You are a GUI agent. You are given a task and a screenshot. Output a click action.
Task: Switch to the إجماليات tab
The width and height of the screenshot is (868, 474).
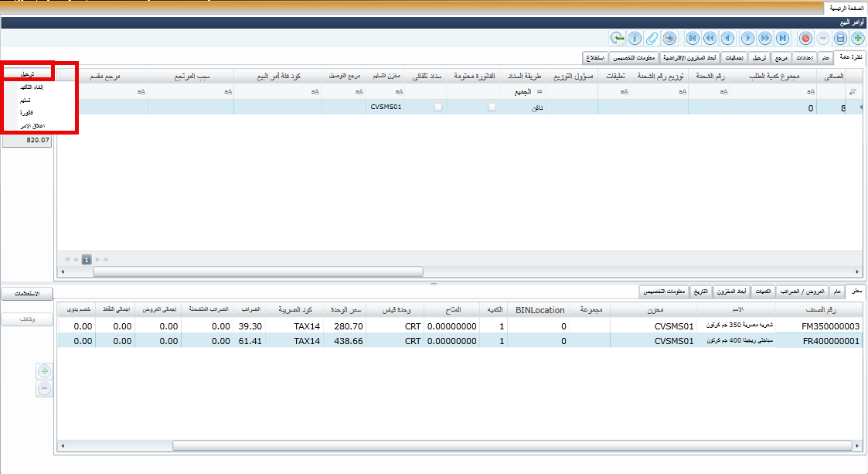click(737, 58)
